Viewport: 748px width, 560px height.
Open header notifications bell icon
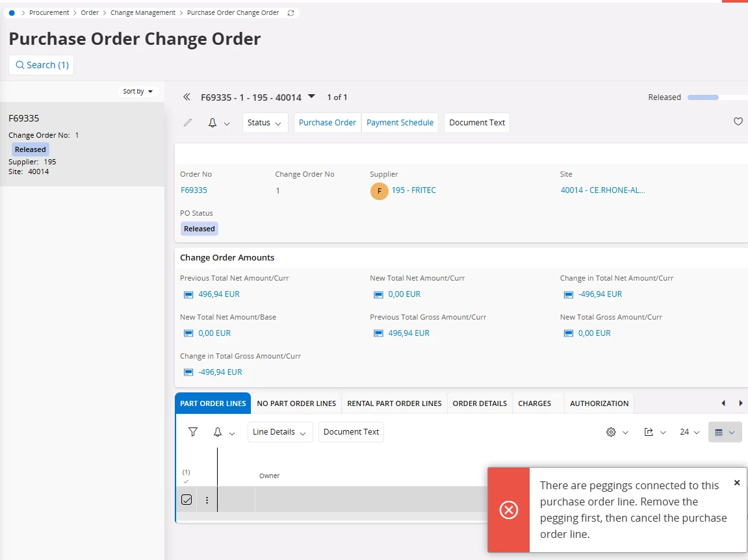click(213, 123)
